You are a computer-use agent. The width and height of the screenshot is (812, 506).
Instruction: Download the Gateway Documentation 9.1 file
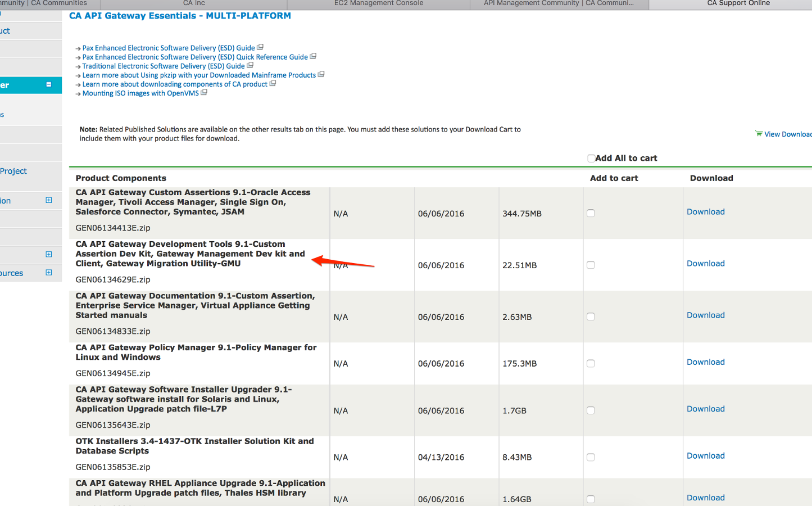[x=706, y=315]
